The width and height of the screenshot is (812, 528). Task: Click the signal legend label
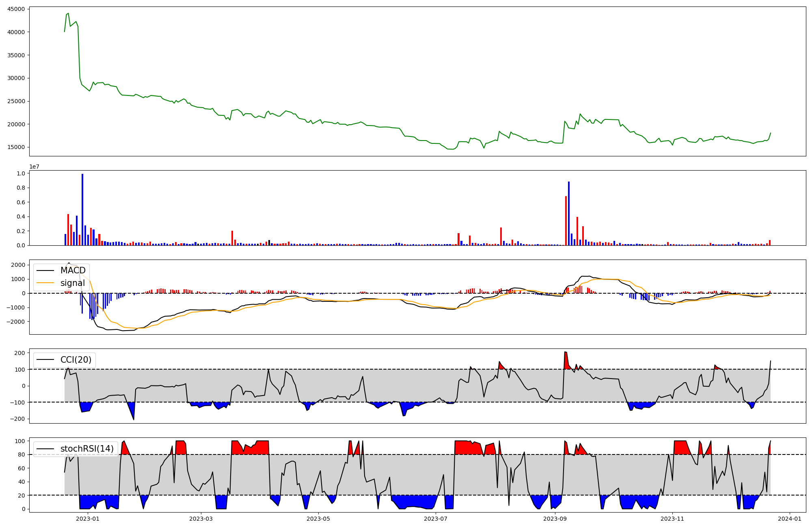point(73,283)
